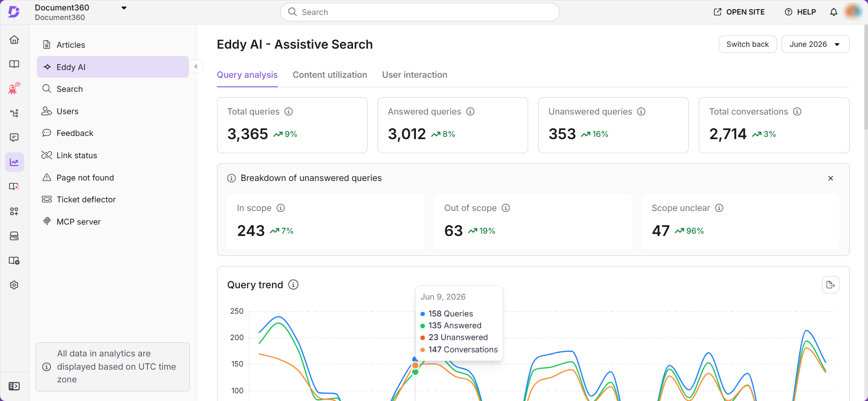Open the June 2026 date dropdown
This screenshot has width=868, height=401.
[815, 44]
